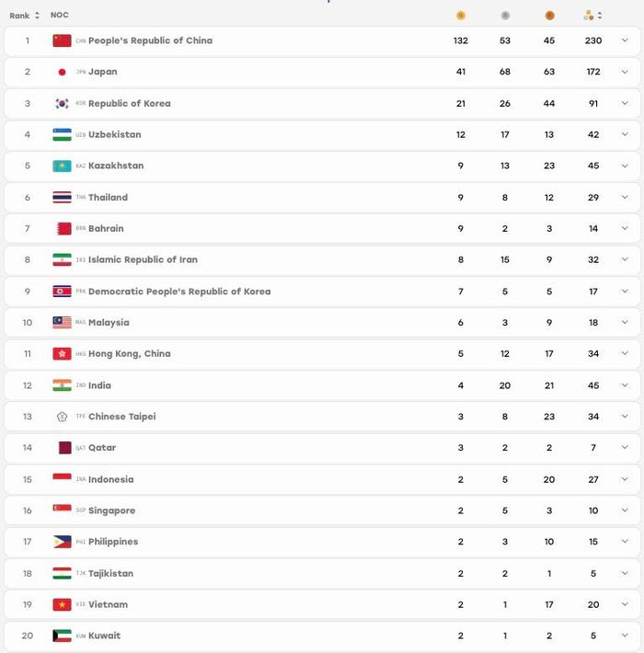
Task: Click the People's Republic of China flag
Action: [x=62, y=40]
